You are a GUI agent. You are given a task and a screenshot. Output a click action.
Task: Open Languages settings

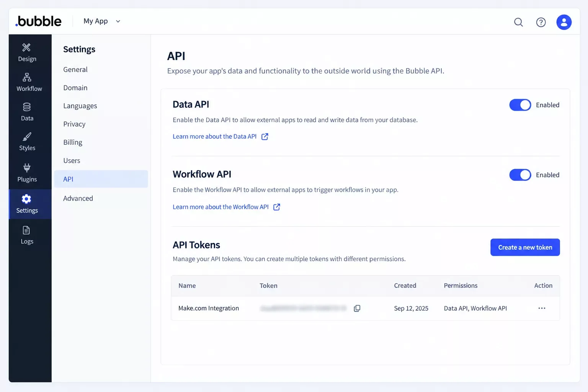click(80, 106)
